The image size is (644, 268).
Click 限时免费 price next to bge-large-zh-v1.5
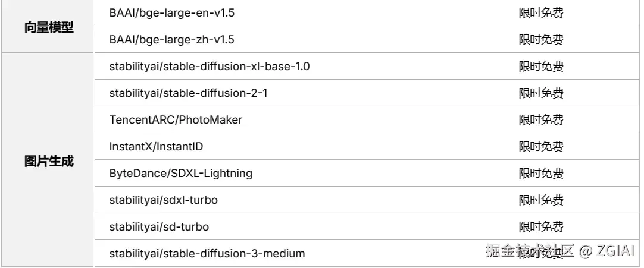click(540, 40)
